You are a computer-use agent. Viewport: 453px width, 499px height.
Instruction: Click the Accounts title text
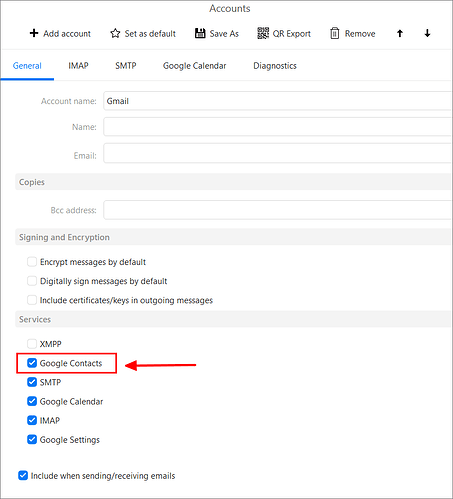(230, 8)
